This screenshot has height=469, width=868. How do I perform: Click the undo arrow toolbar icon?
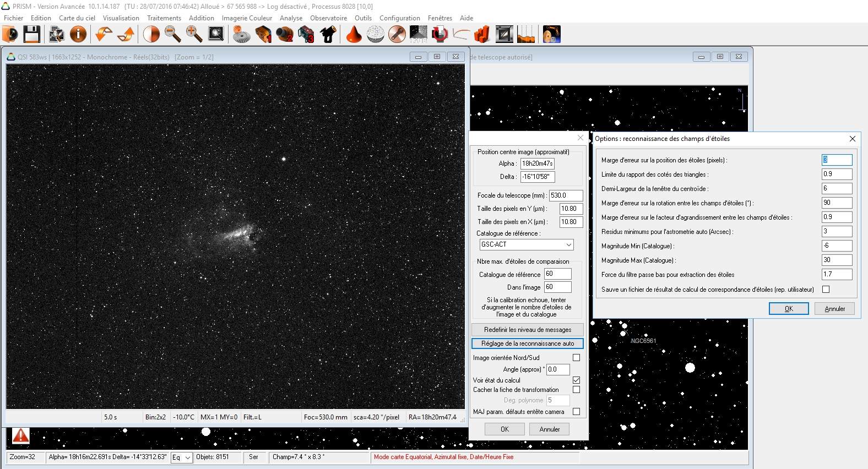(103, 34)
